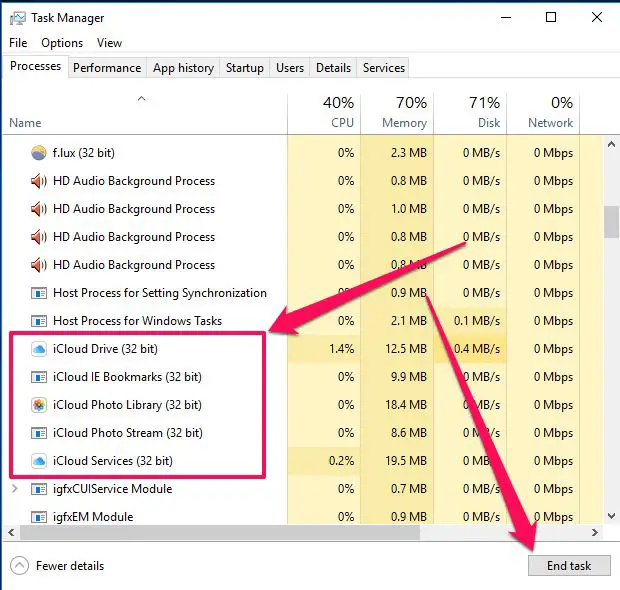Click the igfxEM Module icon
This screenshot has width=620, height=590.
coord(39,517)
